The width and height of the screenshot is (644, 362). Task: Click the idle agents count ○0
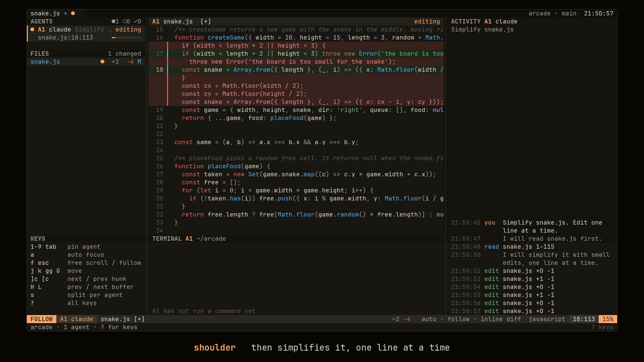(x=126, y=21)
